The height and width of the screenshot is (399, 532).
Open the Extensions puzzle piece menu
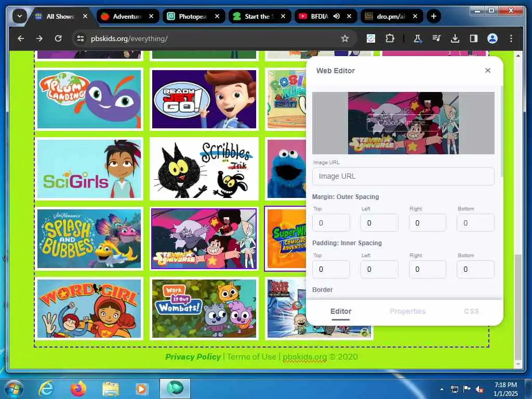point(390,38)
